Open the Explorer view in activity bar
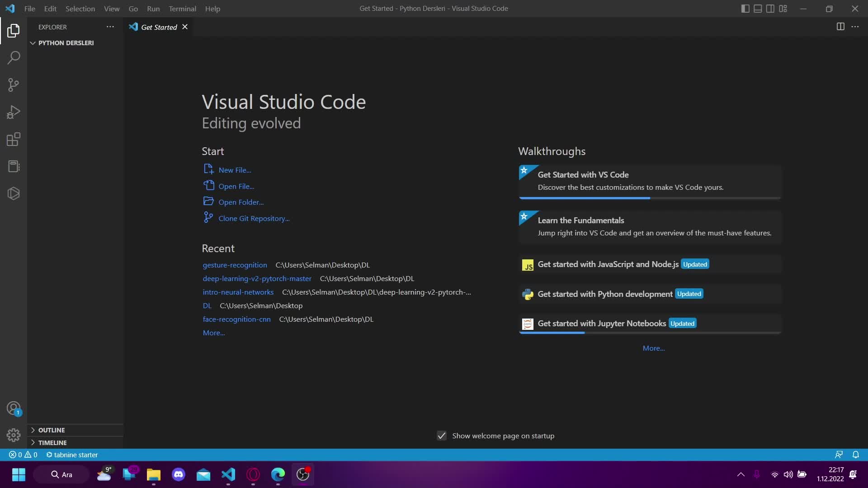This screenshot has width=868, height=488. click(14, 31)
